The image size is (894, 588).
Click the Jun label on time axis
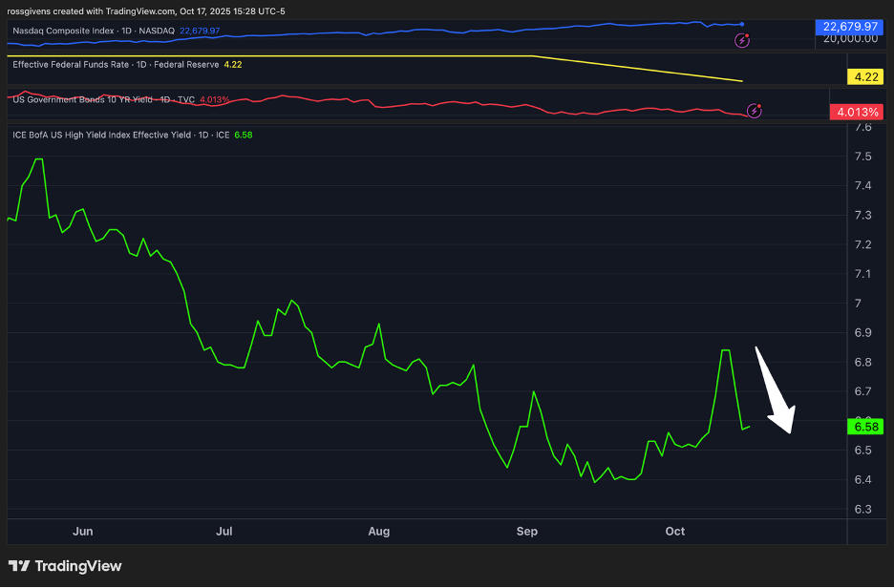click(83, 531)
